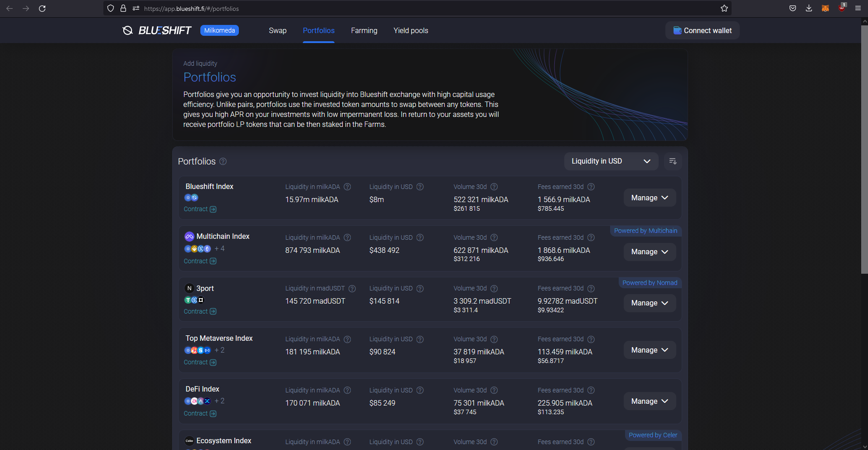Open the browser hamburger menu

pyautogui.click(x=858, y=9)
